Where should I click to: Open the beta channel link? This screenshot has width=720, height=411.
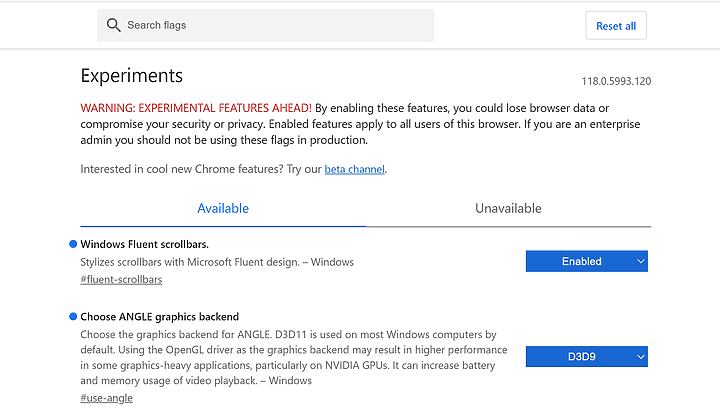point(354,169)
